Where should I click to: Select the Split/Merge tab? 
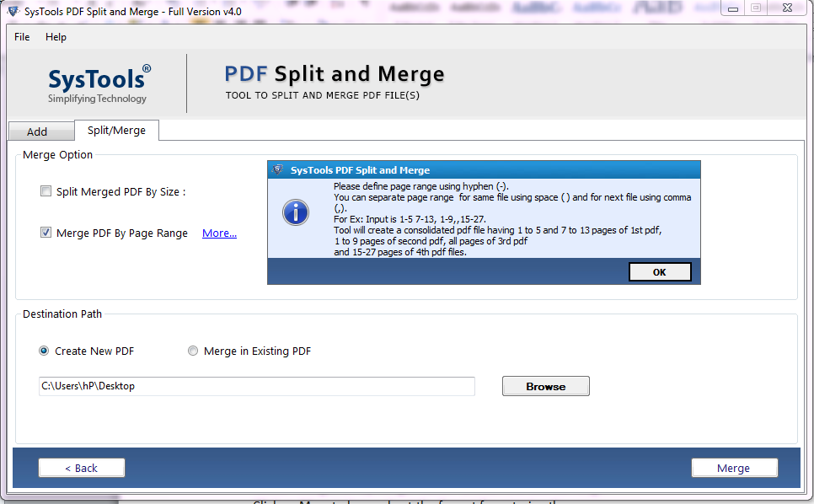116,131
